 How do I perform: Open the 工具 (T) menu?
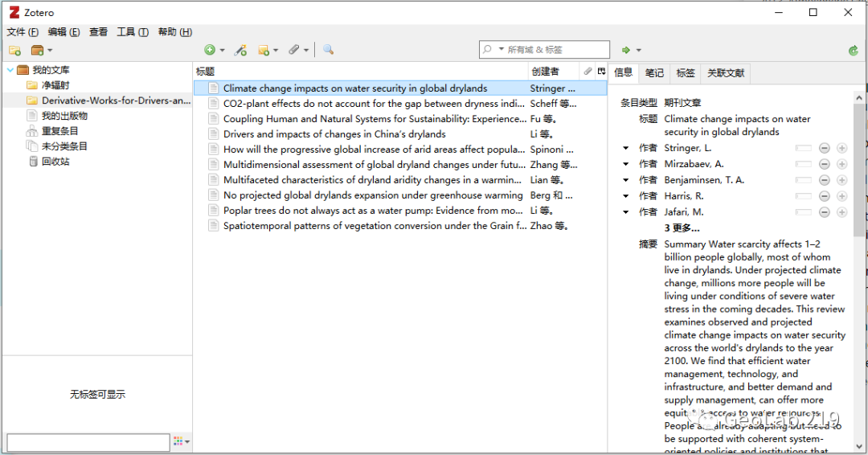coord(133,32)
